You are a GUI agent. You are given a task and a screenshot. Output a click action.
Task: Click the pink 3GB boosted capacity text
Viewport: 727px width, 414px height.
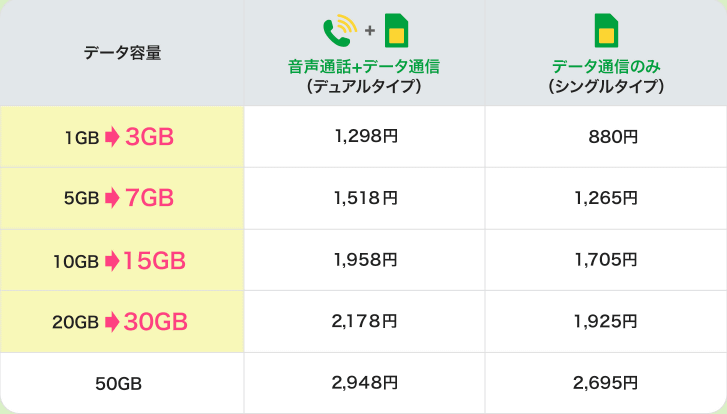[x=151, y=138]
